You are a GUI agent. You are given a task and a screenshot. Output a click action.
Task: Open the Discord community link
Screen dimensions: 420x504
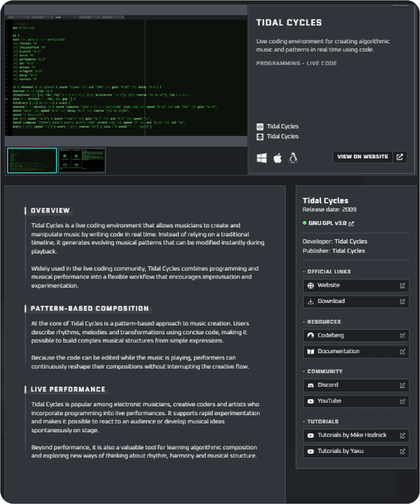click(356, 385)
